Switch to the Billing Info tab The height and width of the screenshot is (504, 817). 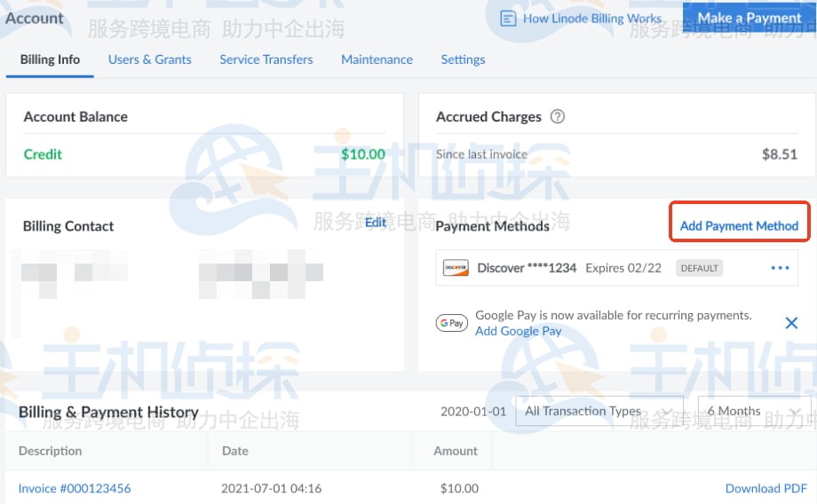tap(50, 59)
